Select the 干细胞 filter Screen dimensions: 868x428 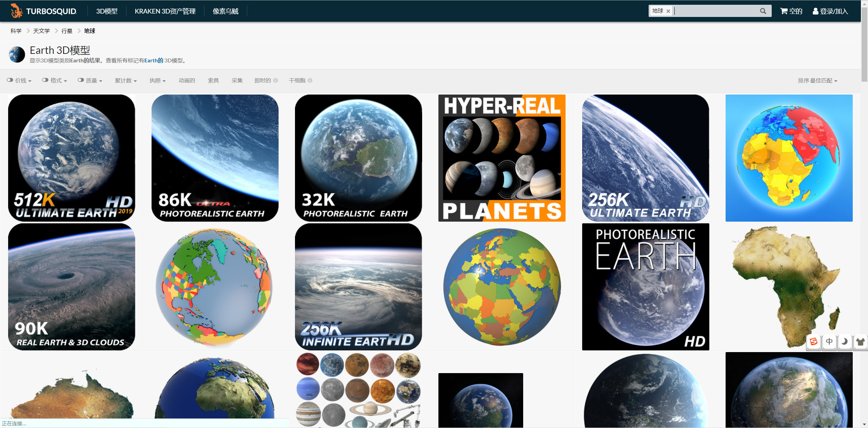[297, 80]
